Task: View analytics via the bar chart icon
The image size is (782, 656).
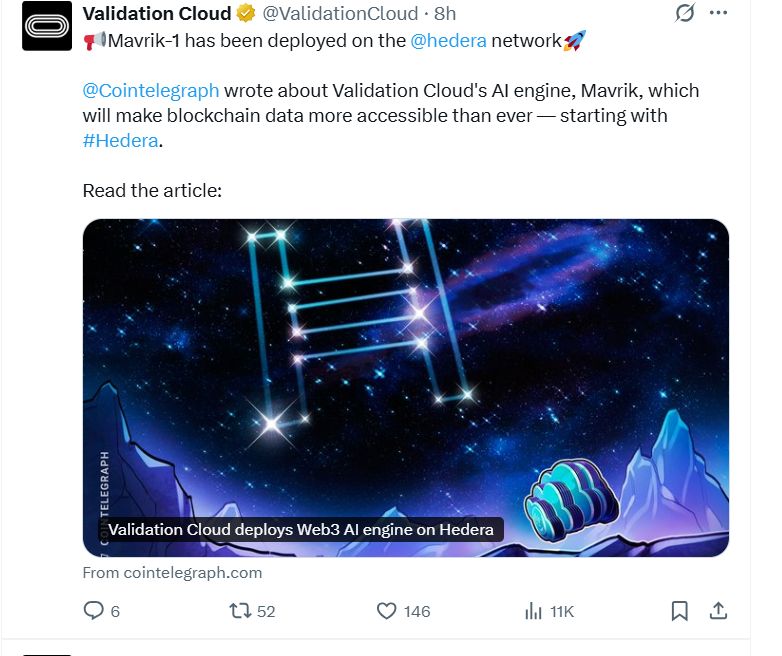Action: [533, 610]
